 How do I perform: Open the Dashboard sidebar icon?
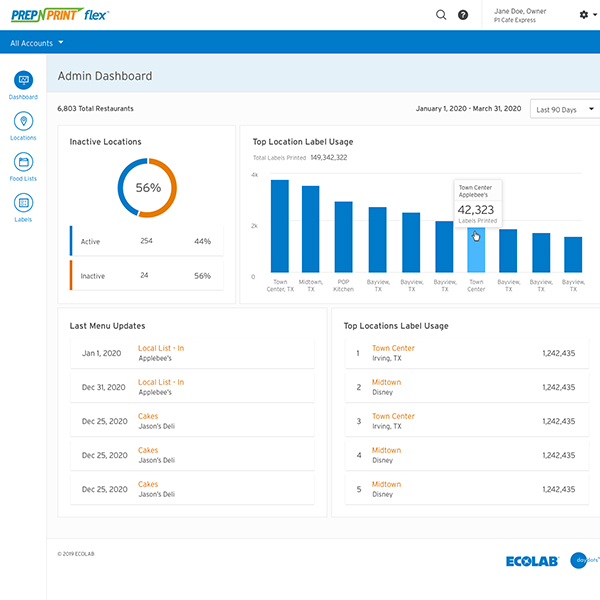point(23,80)
